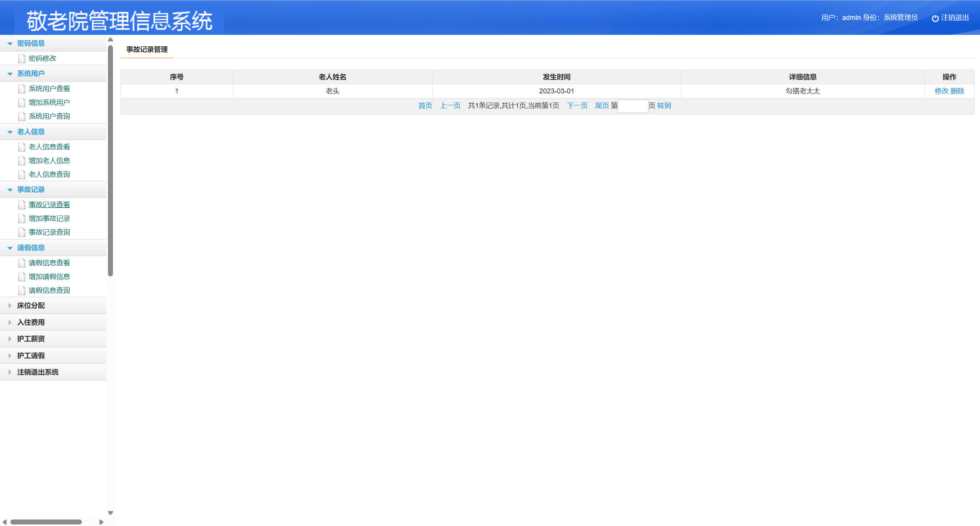Click the sidebar scroll-down arrow
This screenshot has height=526, width=980.
[110, 513]
